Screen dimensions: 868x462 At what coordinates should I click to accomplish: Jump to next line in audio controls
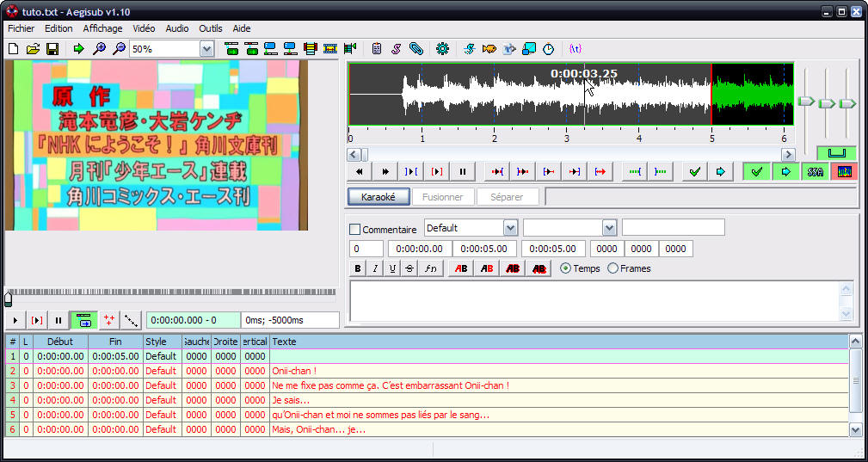tap(386, 171)
